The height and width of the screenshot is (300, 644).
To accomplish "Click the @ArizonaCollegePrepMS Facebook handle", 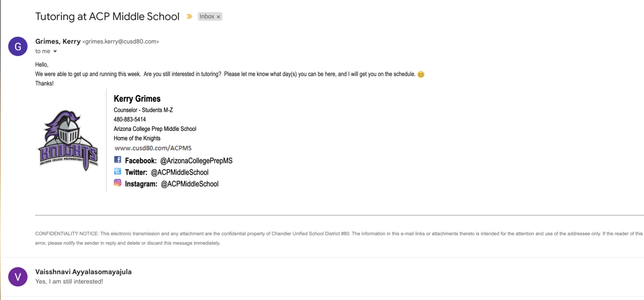I will coord(196,161).
